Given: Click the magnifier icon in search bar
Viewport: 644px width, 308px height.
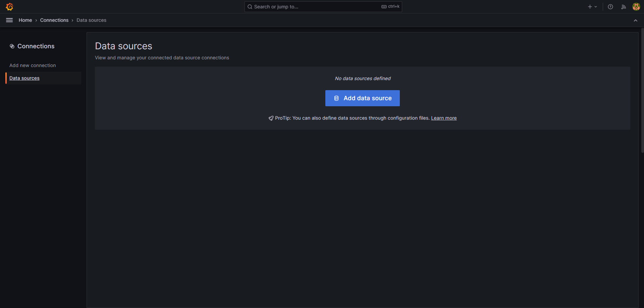Looking at the screenshot, I should 250,7.
